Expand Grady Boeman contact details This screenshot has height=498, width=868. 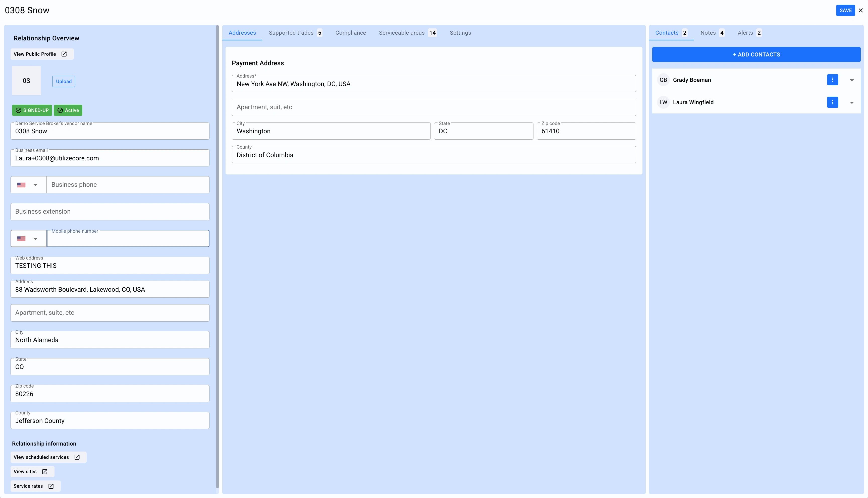852,80
